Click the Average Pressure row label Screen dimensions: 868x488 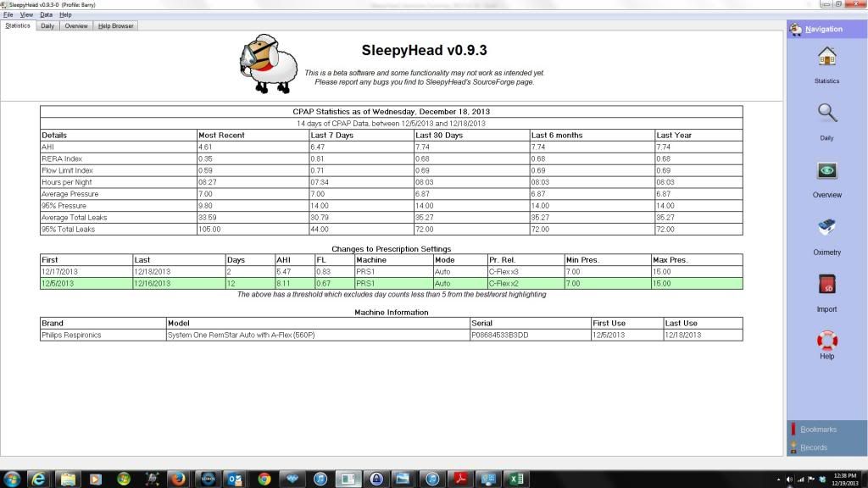(x=70, y=194)
